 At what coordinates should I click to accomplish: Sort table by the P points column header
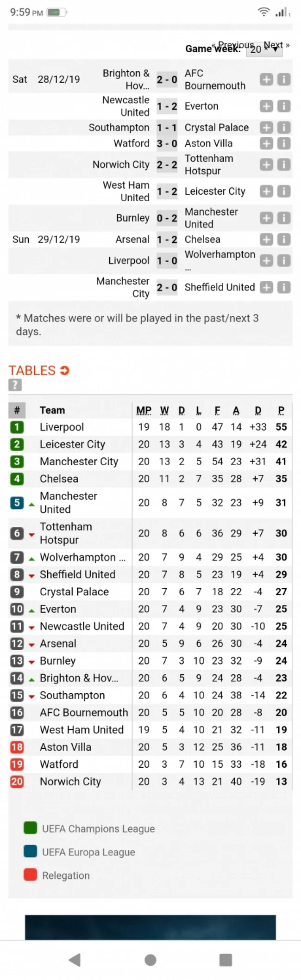(x=281, y=410)
